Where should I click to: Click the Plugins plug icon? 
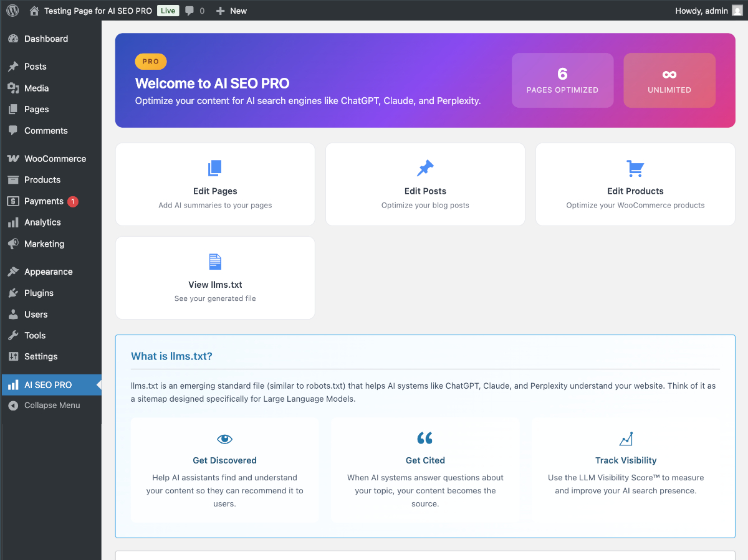click(x=13, y=293)
